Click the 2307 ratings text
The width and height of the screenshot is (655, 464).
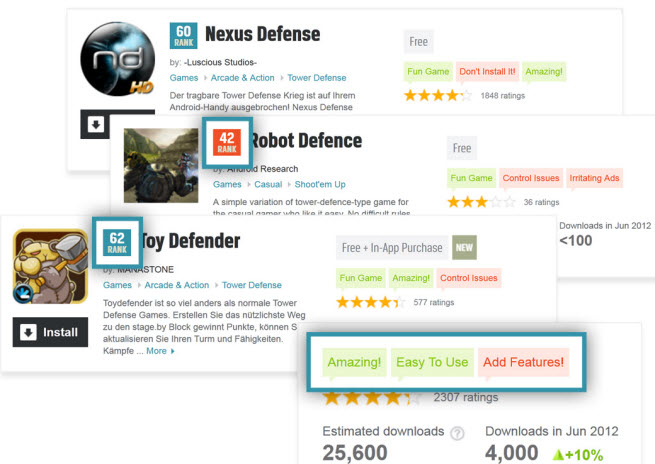click(466, 397)
